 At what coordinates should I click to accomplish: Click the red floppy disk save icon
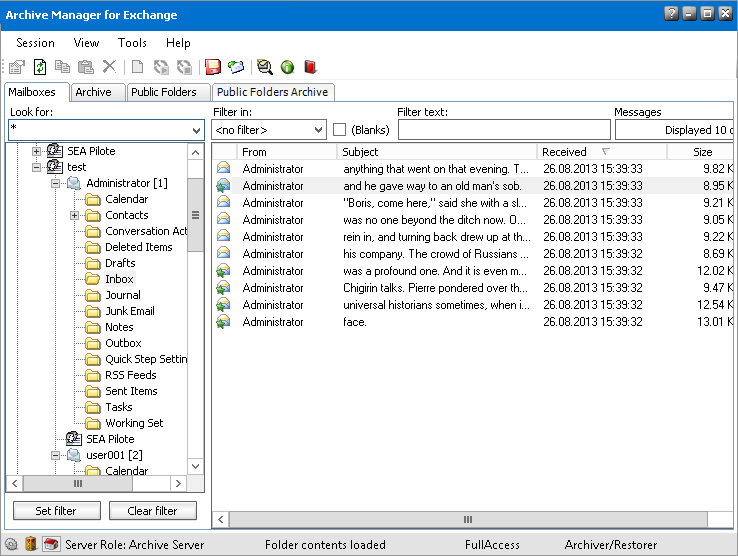point(212,67)
